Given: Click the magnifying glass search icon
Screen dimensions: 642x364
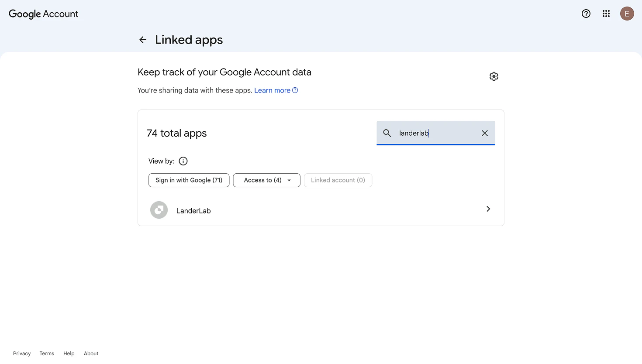Looking at the screenshot, I should [387, 133].
